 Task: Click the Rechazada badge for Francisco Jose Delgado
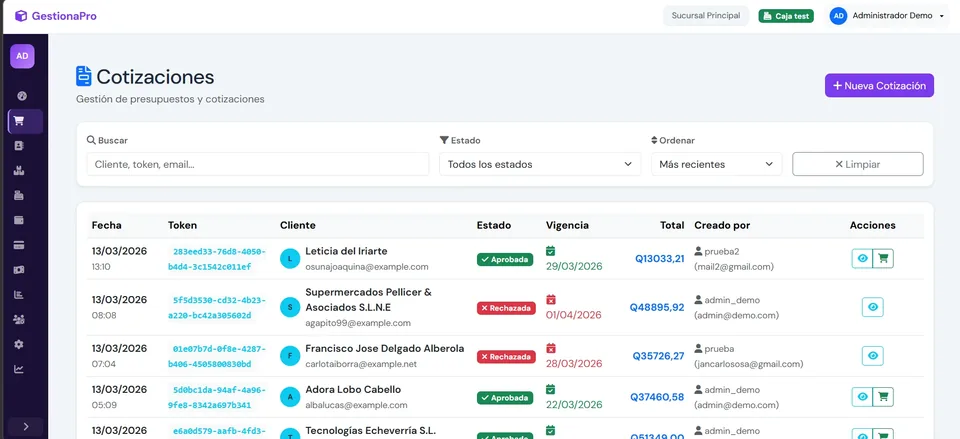(506, 356)
